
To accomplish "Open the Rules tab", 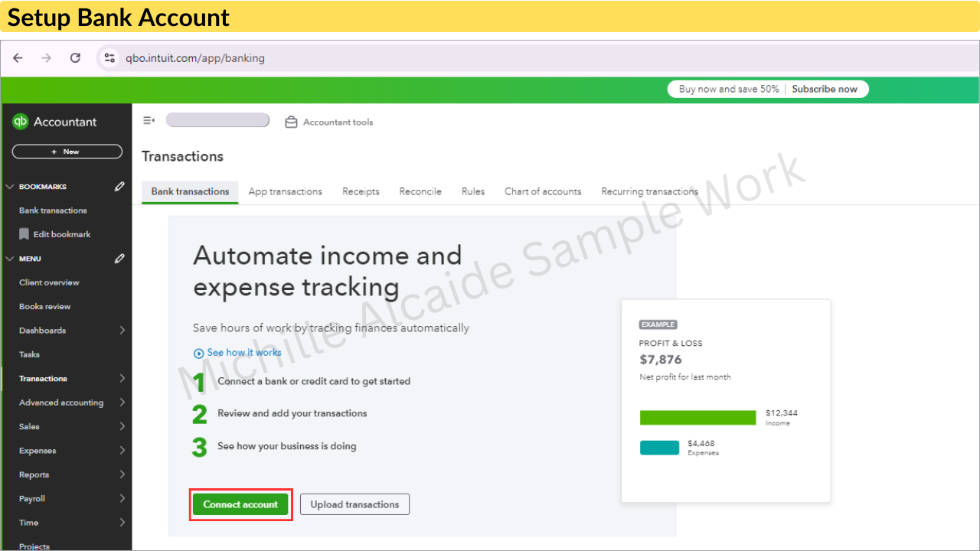I will pyautogui.click(x=473, y=191).
